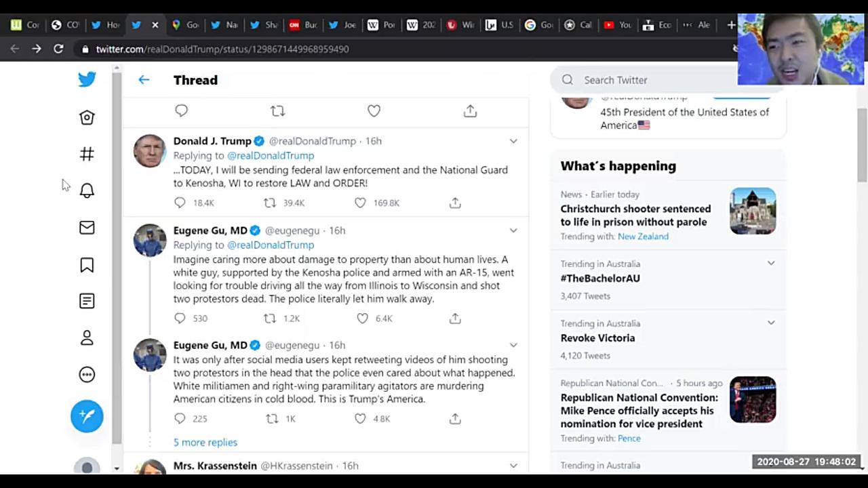Open Republican National Convention Pence headline
The image size is (868, 488).
point(639,411)
